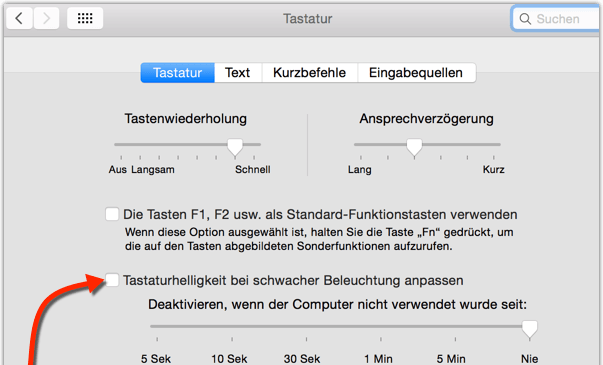Click the Tastenwiederholung slider thumb
Viewport: 603px width, 365px height.
(x=235, y=147)
